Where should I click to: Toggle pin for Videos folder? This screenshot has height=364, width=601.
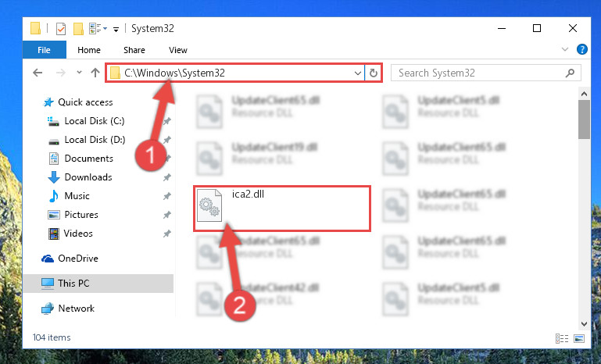(166, 234)
